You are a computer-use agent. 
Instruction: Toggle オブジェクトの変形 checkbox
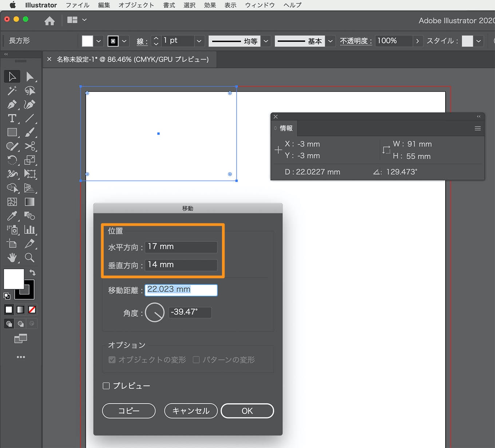112,360
